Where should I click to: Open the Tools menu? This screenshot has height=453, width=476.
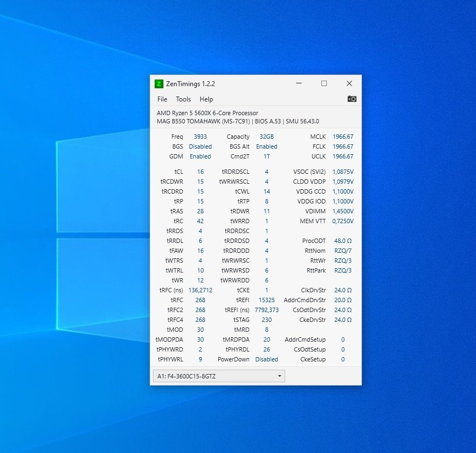183,99
